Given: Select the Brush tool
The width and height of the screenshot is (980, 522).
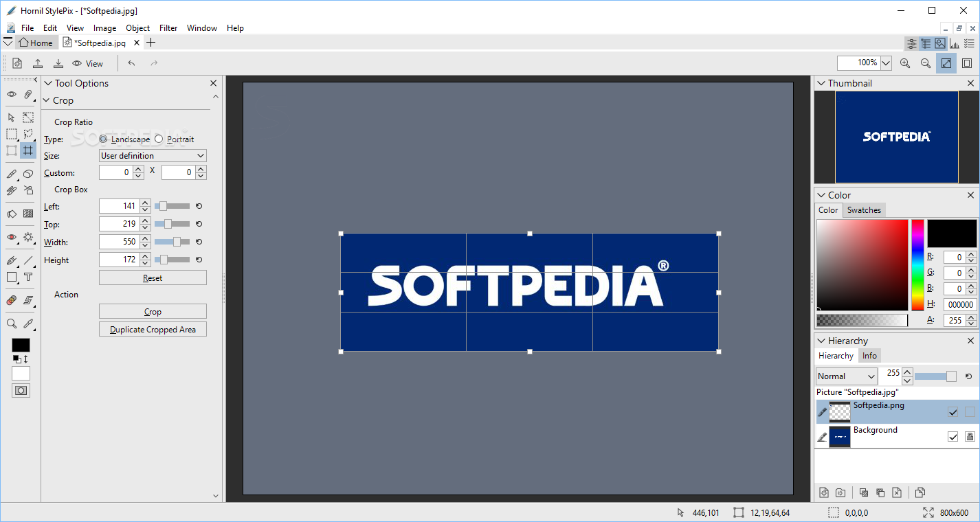Looking at the screenshot, I should point(12,174).
